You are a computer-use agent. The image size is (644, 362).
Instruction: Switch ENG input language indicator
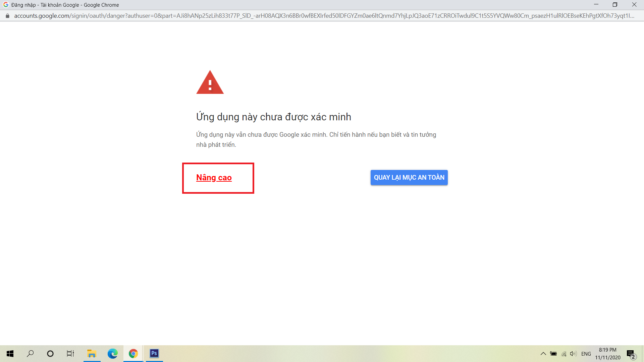(x=586, y=354)
